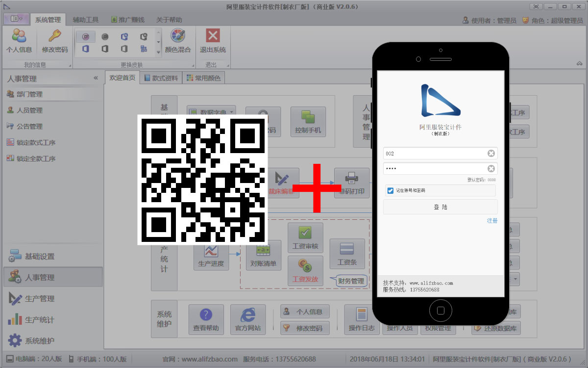588x368 pixels.
Task: Click the 注册 register link
Action: 492,221
